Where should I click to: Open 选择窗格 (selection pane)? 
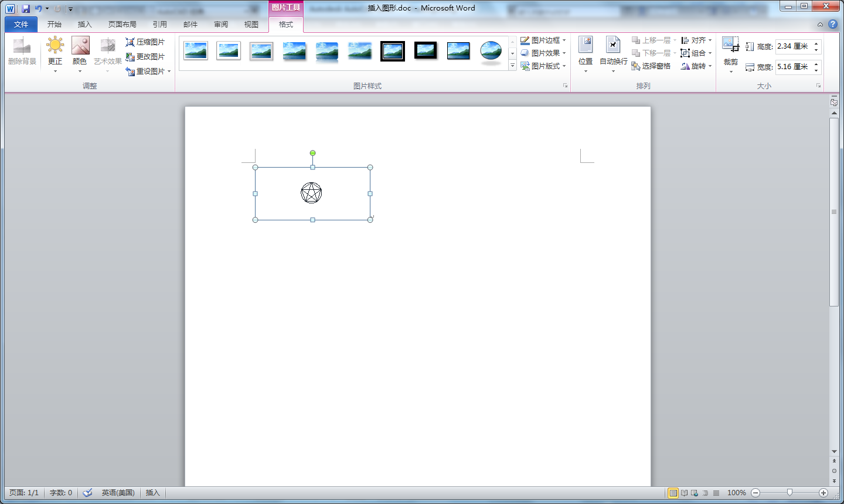tap(651, 66)
